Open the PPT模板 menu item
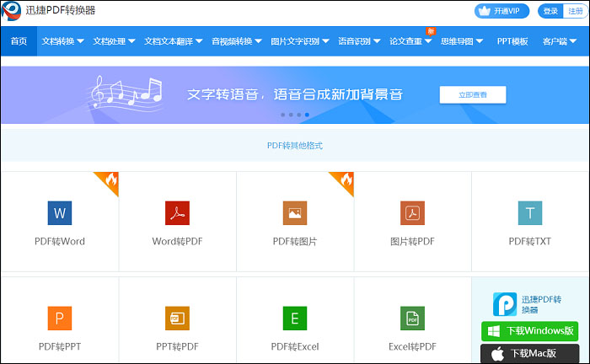The image size is (590, 364). (x=512, y=41)
